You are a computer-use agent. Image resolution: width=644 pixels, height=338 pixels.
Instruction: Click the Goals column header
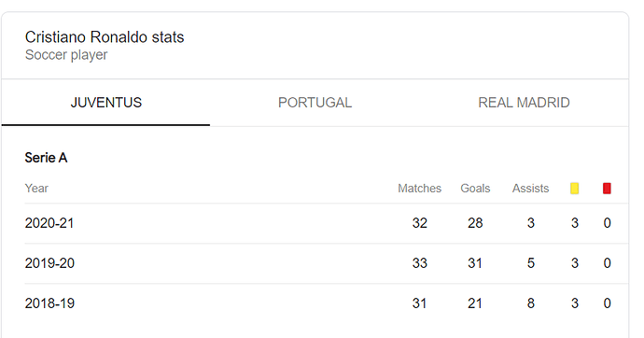click(475, 189)
